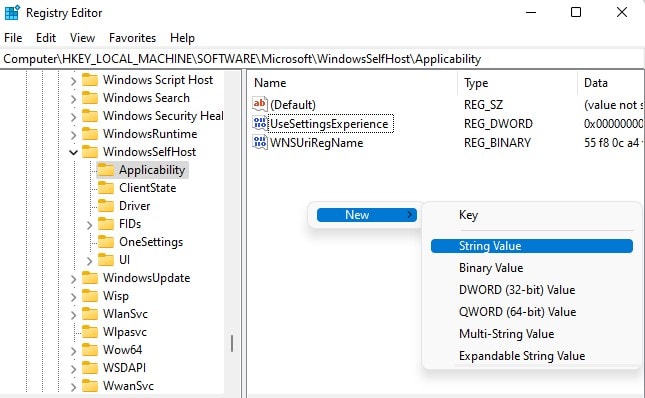The height and width of the screenshot is (398, 645).
Task: Open the File menu
Action: (13, 38)
